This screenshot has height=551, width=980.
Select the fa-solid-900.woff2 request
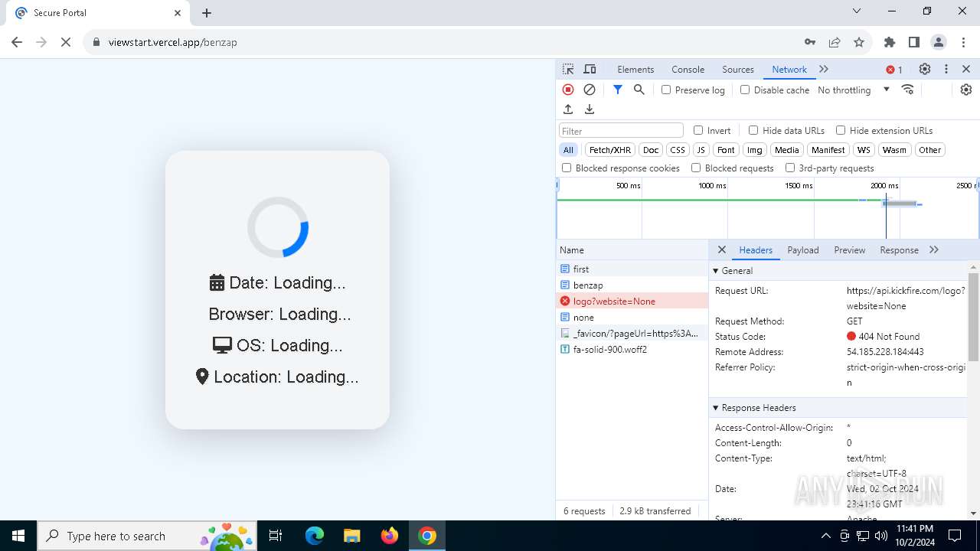tap(632, 349)
